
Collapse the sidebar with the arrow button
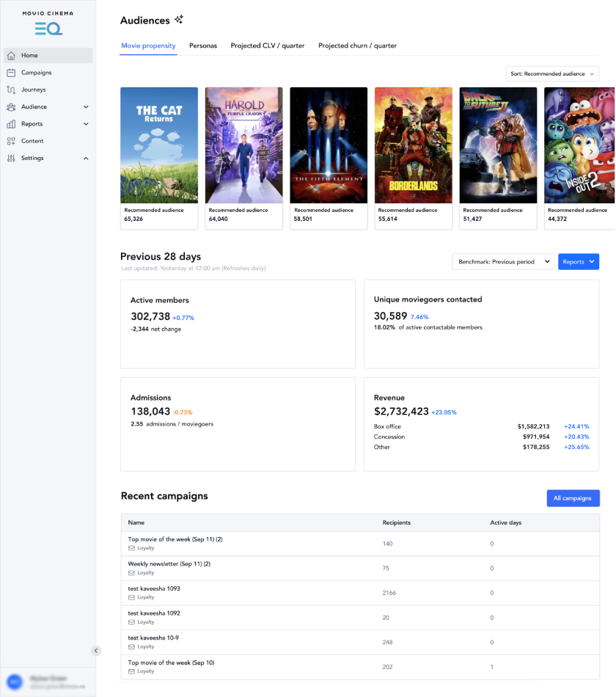(x=96, y=651)
